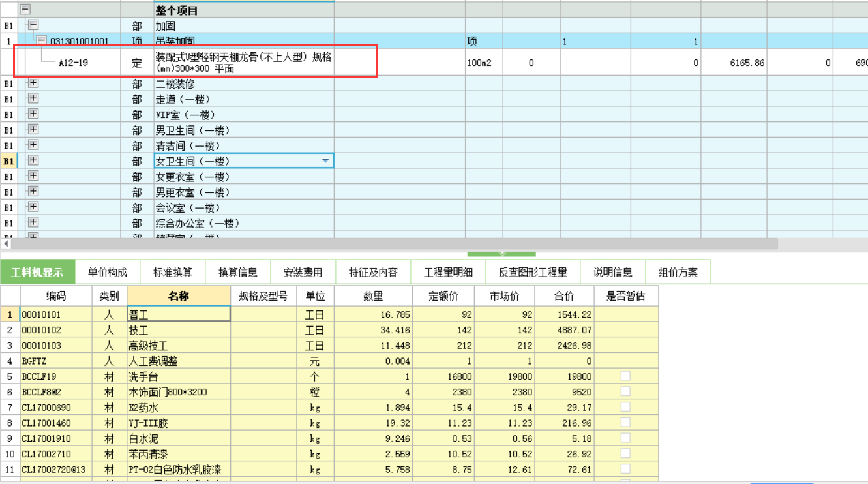Open the 反查图形工程量 tab
This screenshot has height=484, width=868.
pos(533,272)
